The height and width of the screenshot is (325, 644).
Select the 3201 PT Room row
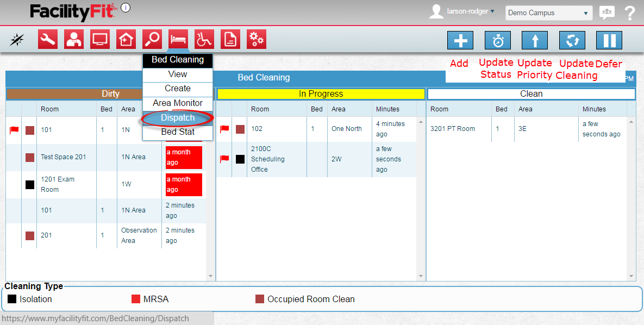453,129
